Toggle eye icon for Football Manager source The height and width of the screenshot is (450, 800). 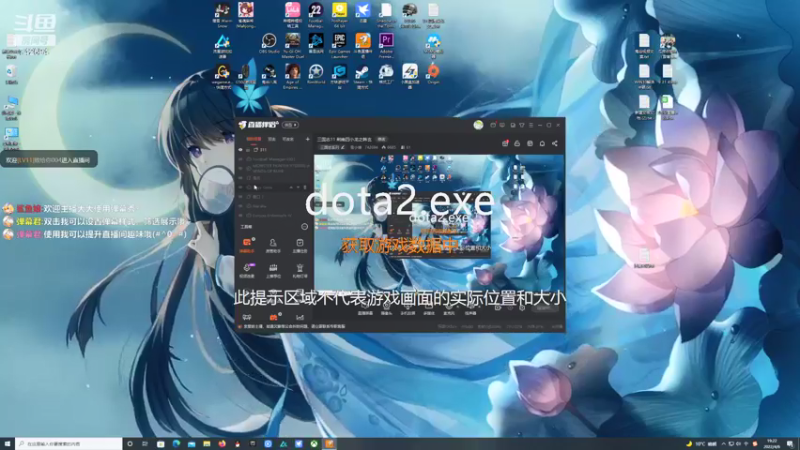(x=241, y=159)
